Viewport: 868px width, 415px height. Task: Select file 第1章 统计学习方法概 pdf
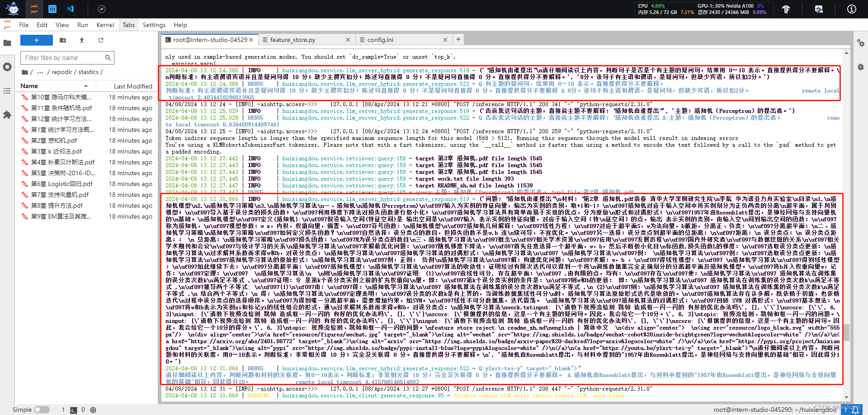tap(87, 130)
